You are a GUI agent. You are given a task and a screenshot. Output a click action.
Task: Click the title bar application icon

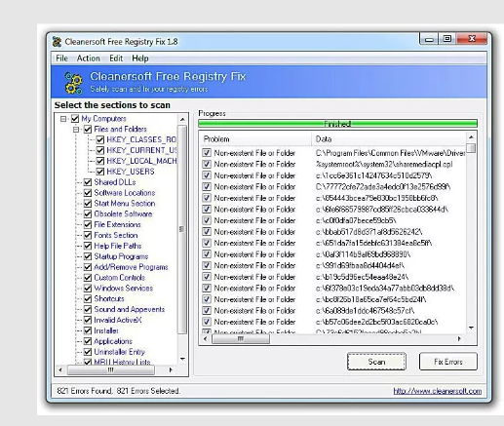pos(57,42)
